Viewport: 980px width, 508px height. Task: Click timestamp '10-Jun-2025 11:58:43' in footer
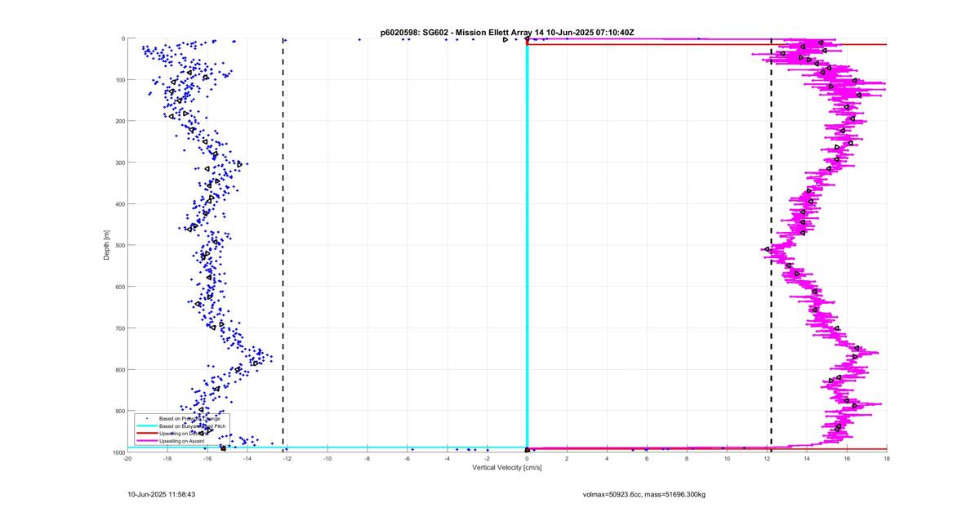click(x=162, y=495)
